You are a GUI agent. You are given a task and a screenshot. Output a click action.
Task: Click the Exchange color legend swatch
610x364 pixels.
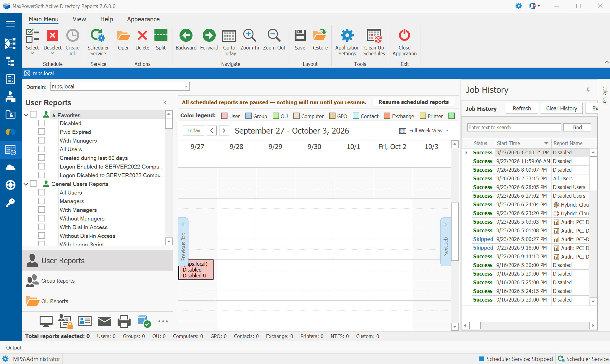click(387, 116)
